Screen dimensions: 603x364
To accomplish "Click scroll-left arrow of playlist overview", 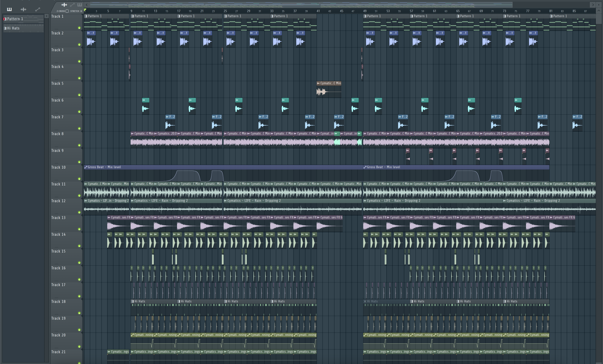I will [87, 5].
